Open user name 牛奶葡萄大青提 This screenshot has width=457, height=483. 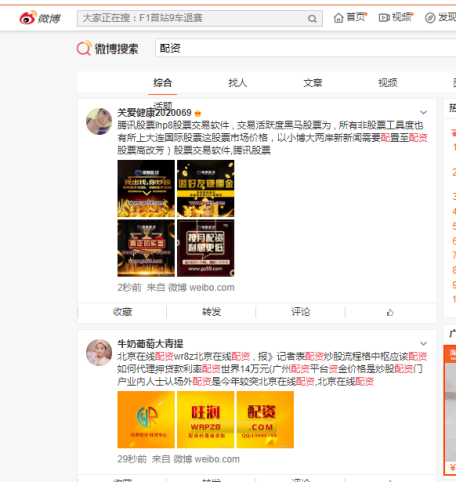(x=150, y=344)
